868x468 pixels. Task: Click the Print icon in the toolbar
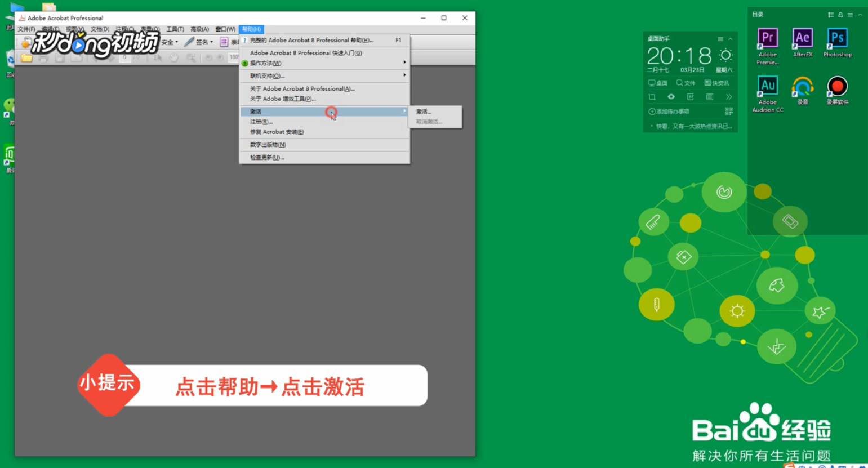coord(43,57)
